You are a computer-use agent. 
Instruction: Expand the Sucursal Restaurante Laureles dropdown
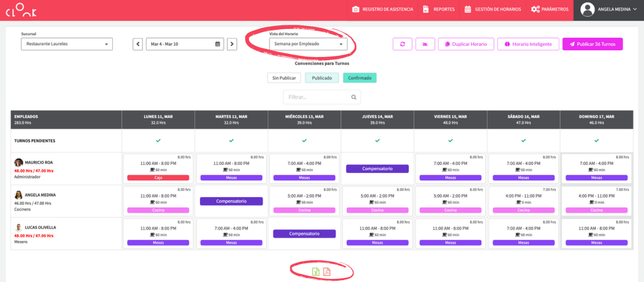(67, 44)
